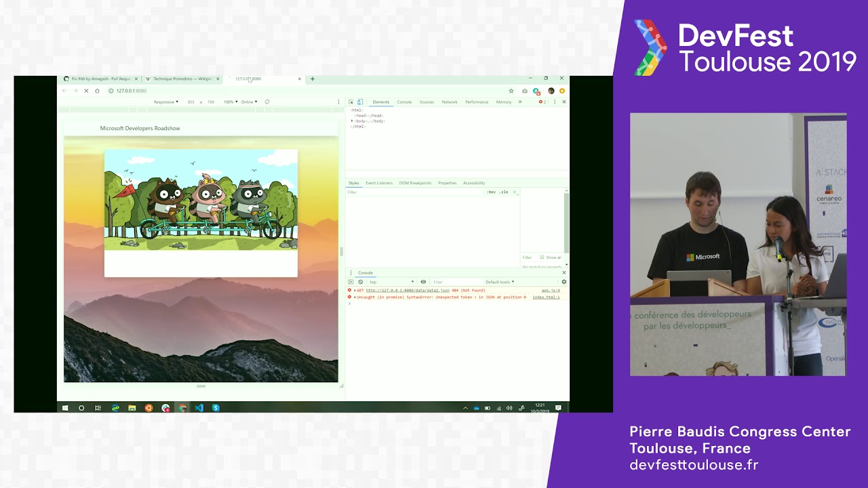The width and height of the screenshot is (868, 488).
Task: Bookmark this page with the star
Action: click(x=511, y=91)
